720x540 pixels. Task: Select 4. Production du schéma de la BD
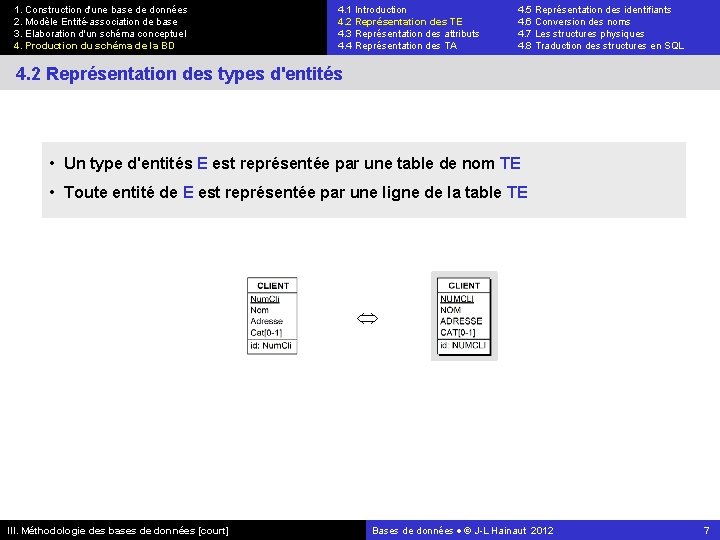[94, 45]
